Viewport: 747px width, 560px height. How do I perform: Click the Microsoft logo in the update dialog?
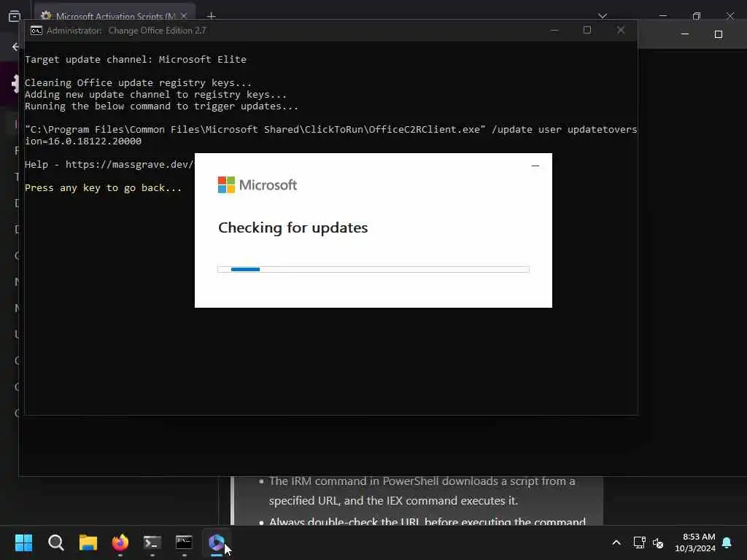tap(258, 184)
